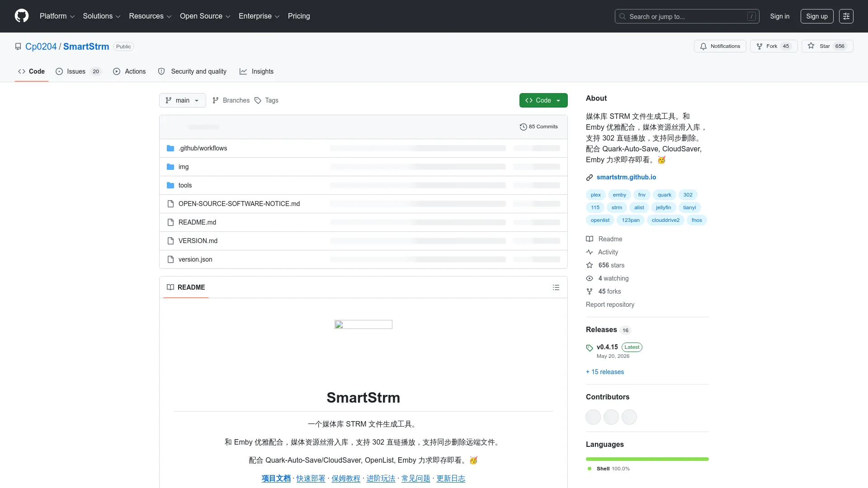Select the README tab header
The width and height of the screenshot is (868, 488).
click(x=186, y=287)
